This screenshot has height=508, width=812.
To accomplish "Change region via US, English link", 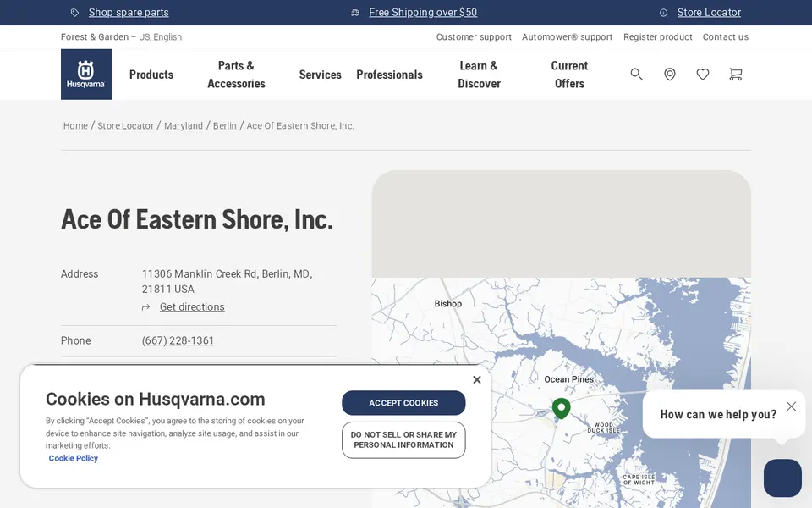I will pos(160,36).
